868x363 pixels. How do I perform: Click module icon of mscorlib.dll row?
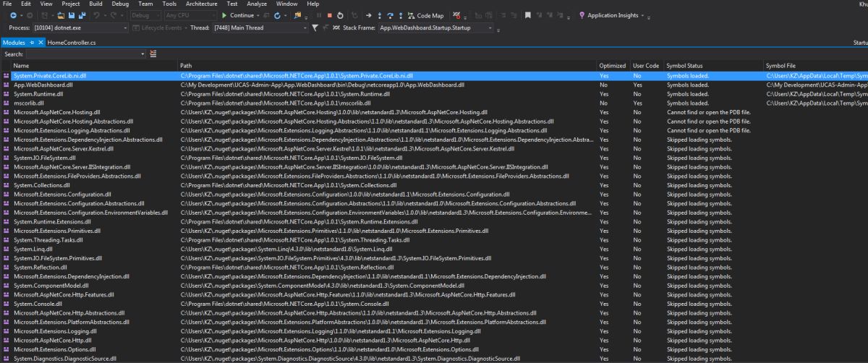coord(7,103)
